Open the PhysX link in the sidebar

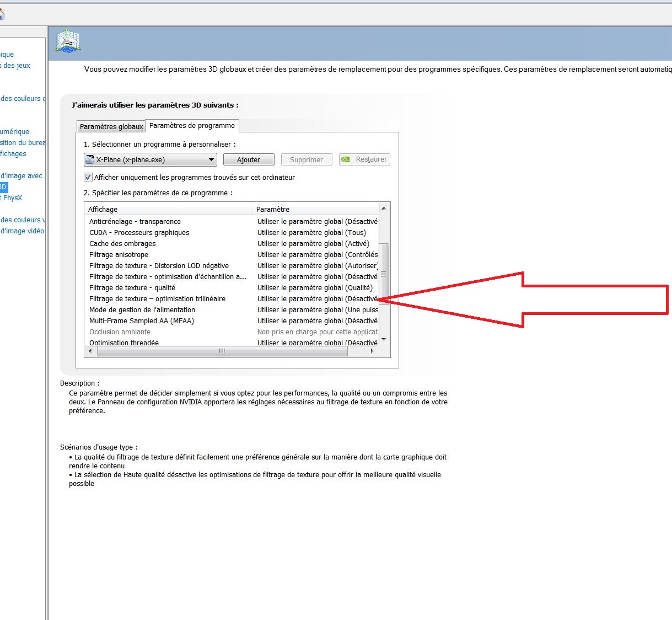(12, 197)
